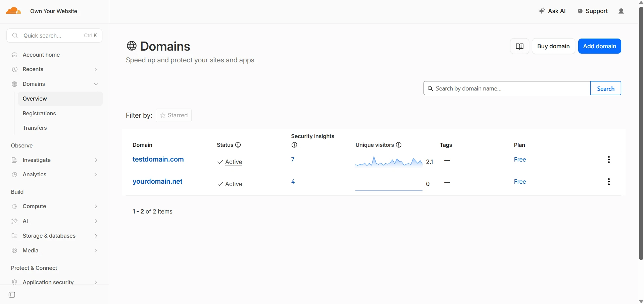644x304 pixels.
Task: Toggle the Starred filter
Action: point(174,115)
